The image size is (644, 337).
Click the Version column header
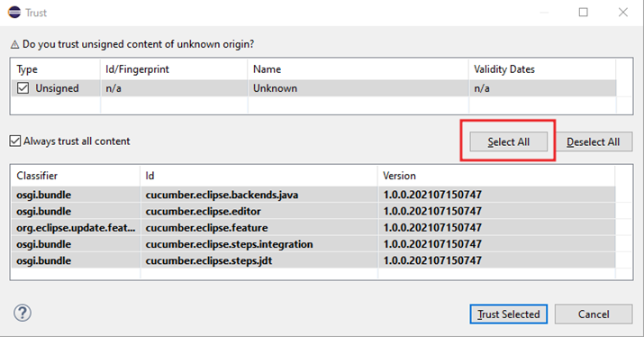pyautogui.click(x=496, y=176)
